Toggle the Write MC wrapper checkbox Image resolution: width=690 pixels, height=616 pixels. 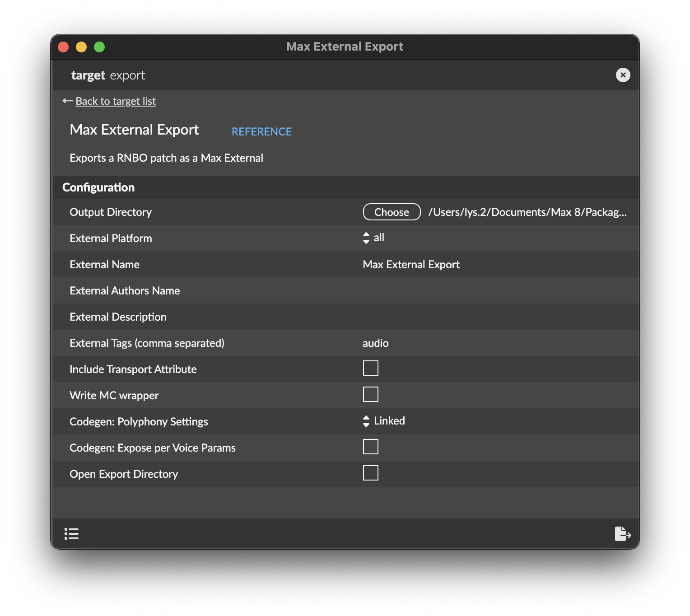coord(370,395)
